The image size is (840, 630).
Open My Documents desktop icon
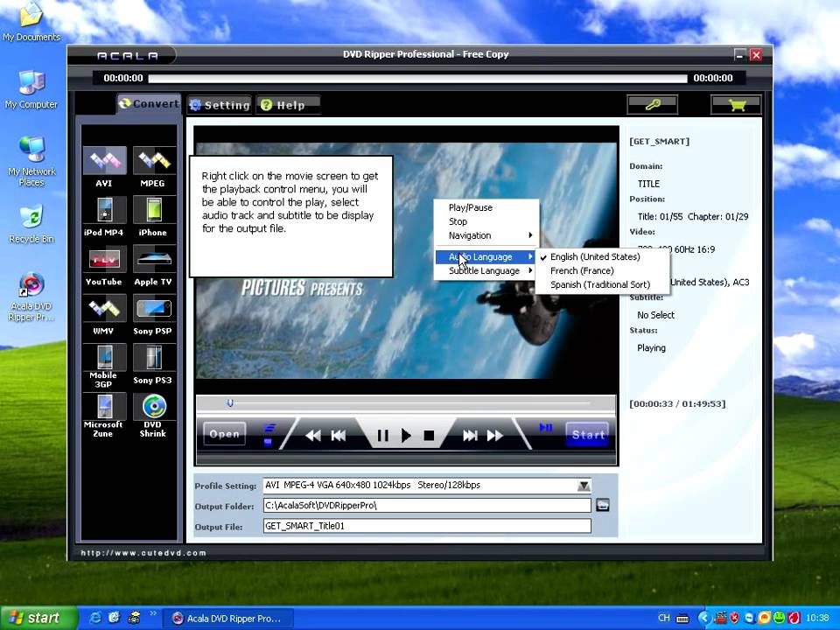31,22
